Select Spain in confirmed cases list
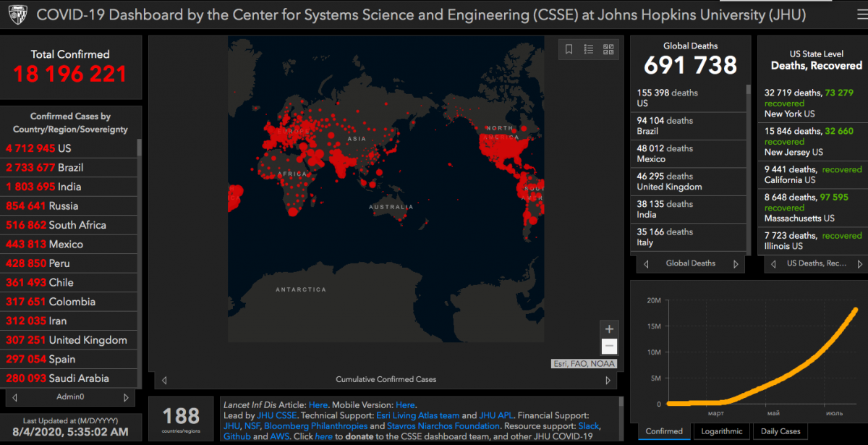868x445 pixels. [x=70, y=359]
